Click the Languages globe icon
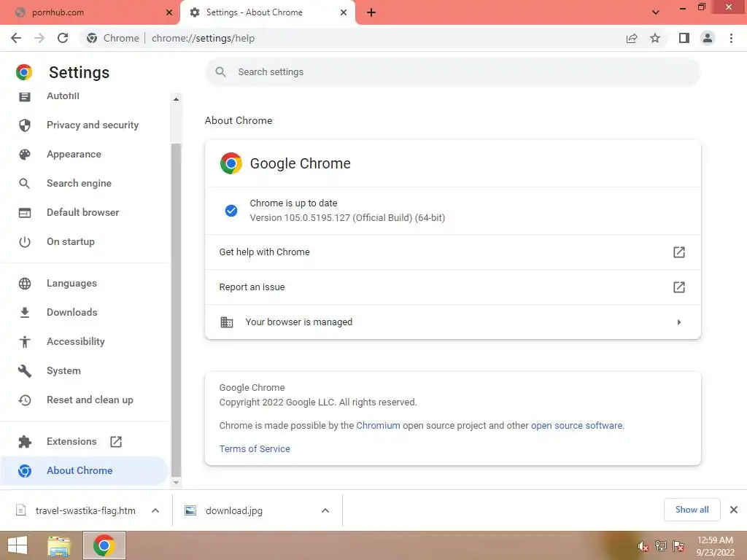The width and height of the screenshot is (747, 560). click(x=25, y=284)
